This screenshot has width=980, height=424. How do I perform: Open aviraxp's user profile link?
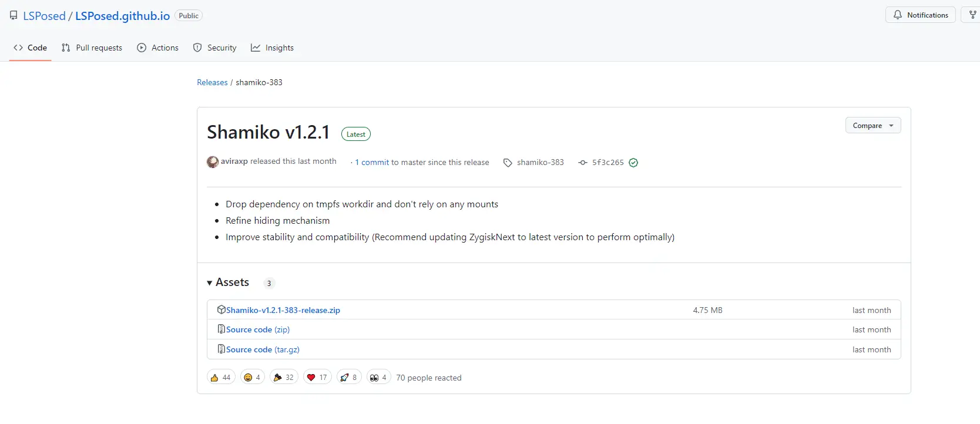[x=234, y=161]
